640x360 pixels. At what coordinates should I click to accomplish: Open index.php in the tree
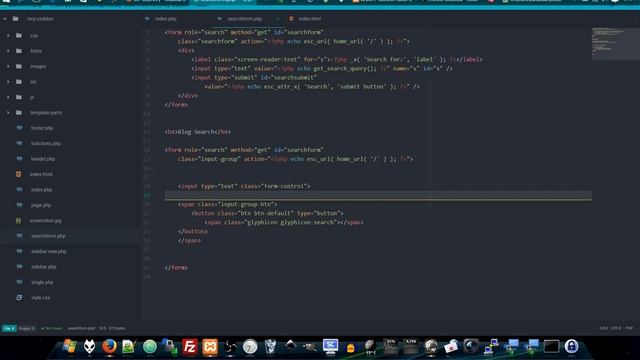coord(41,190)
